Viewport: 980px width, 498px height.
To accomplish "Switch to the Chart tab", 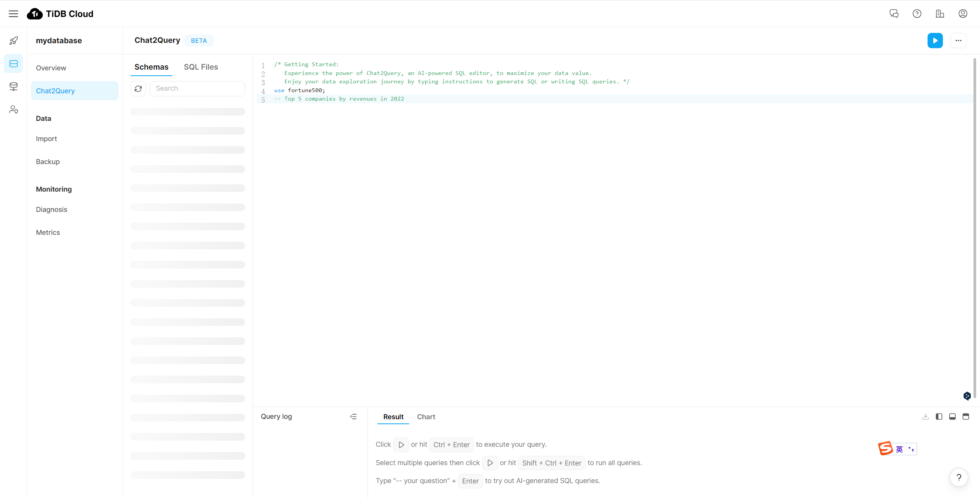I will pos(426,417).
